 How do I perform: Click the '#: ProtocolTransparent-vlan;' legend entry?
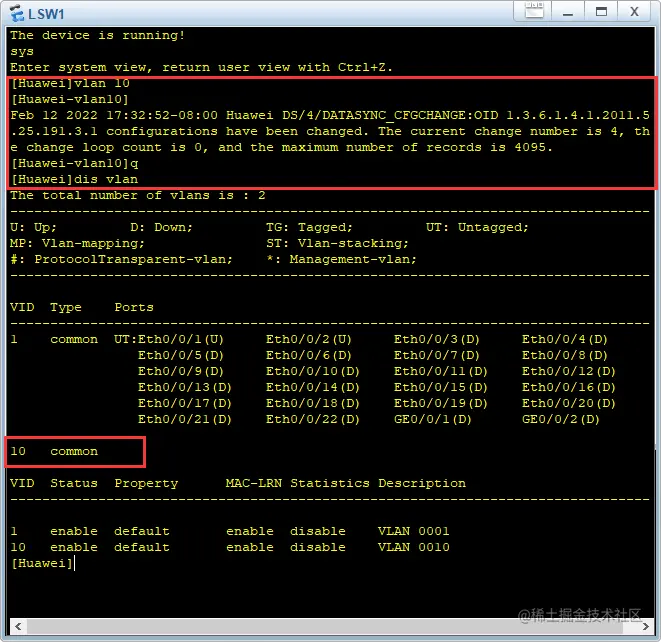pos(121,259)
